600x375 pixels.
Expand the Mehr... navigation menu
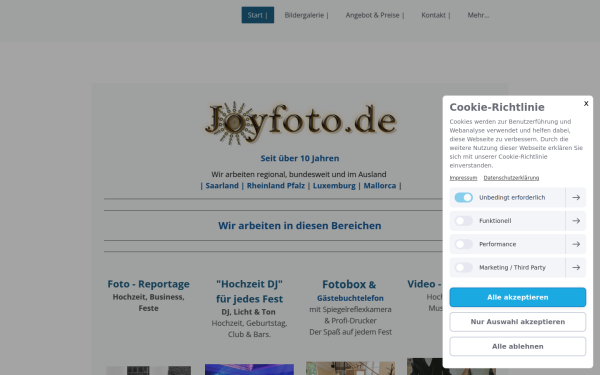pos(478,15)
